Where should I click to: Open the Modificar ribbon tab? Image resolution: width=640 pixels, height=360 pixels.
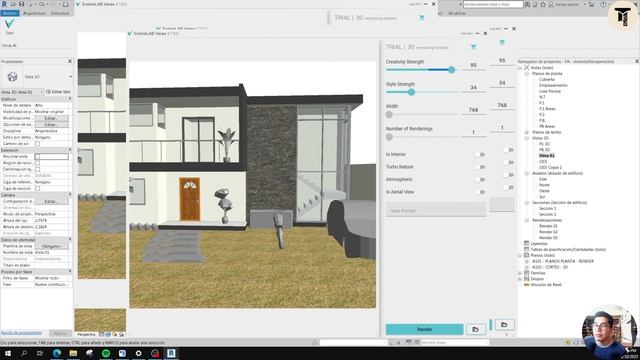coord(457,13)
